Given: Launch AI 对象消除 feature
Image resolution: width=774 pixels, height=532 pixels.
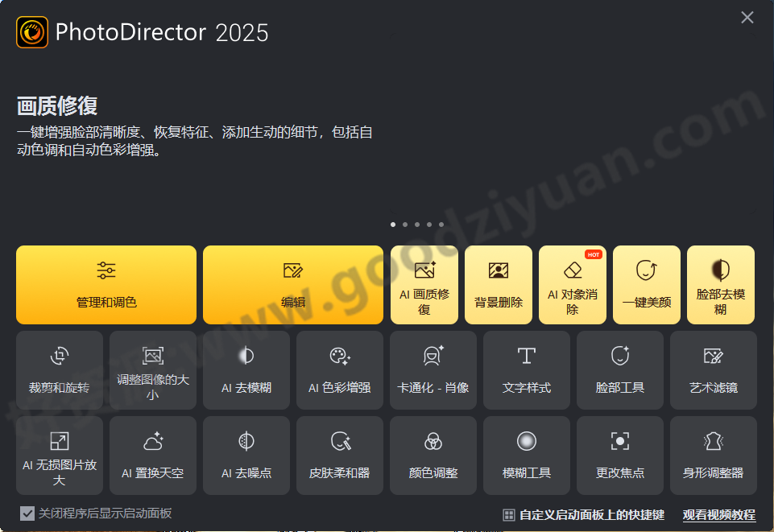Looking at the screenshot, I should (x=572, y=285).
